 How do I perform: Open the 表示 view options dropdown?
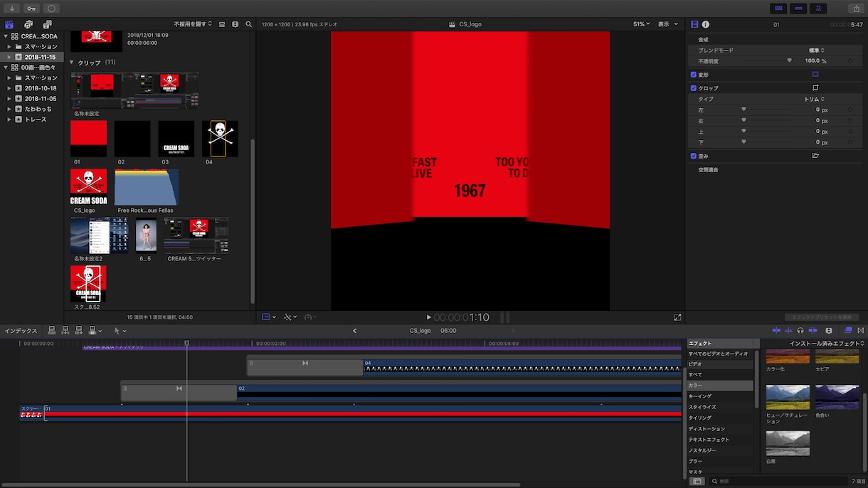coord(668,24)
